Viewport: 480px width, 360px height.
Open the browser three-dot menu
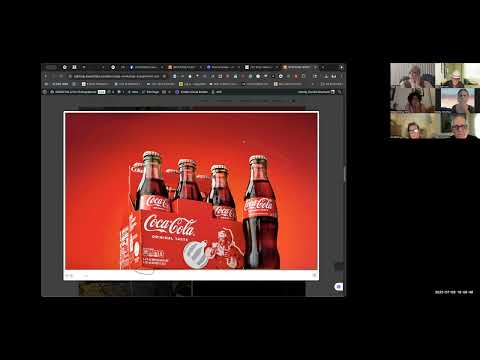[342, 76]
